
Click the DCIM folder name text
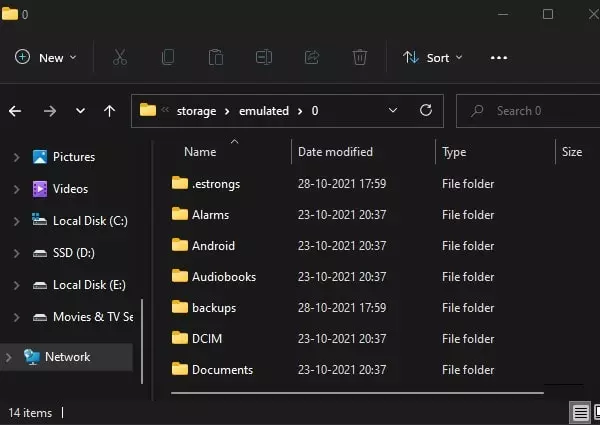207,339
